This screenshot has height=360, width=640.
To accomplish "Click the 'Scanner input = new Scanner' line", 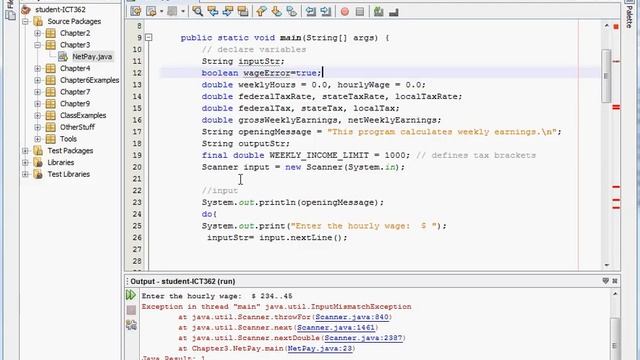I will [303, 167].
